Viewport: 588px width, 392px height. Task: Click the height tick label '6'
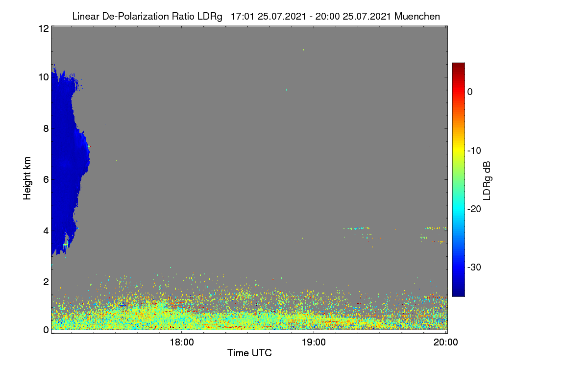click(46, 179)
